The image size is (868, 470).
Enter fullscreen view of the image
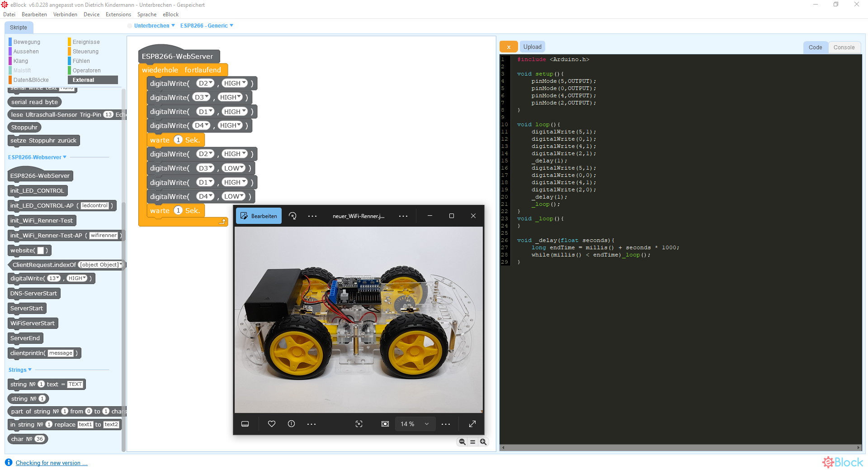[x=472, y=424]
